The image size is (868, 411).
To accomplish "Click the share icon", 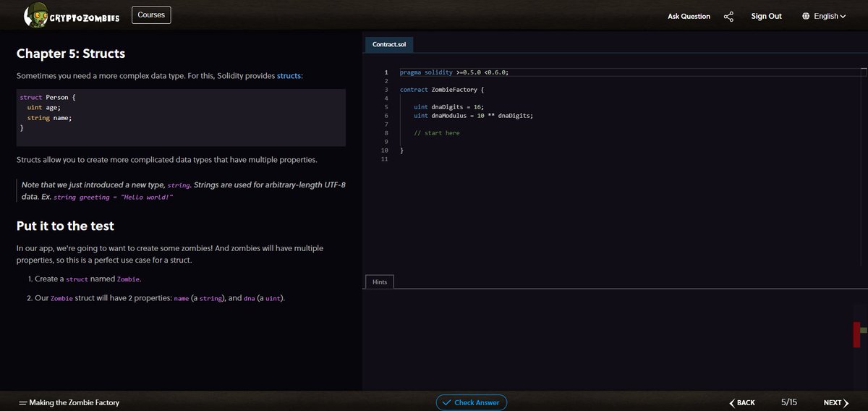I will pyautogui.click(x=728, y=16).
